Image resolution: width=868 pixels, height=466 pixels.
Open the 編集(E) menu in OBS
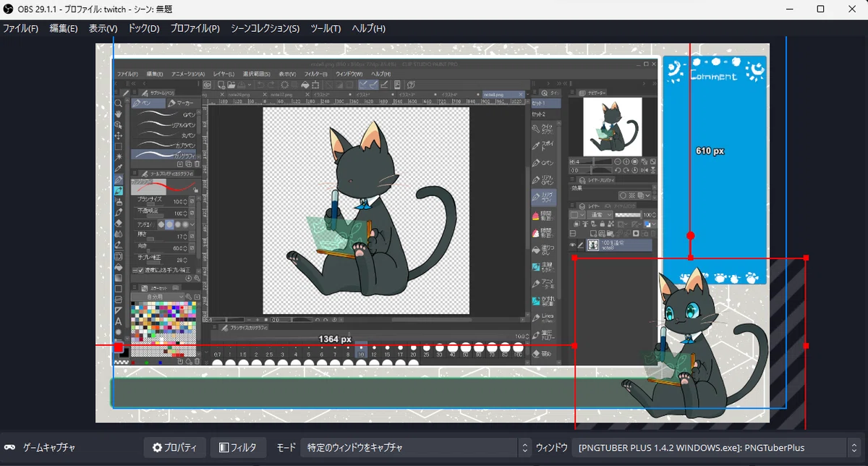click(64, 29)
